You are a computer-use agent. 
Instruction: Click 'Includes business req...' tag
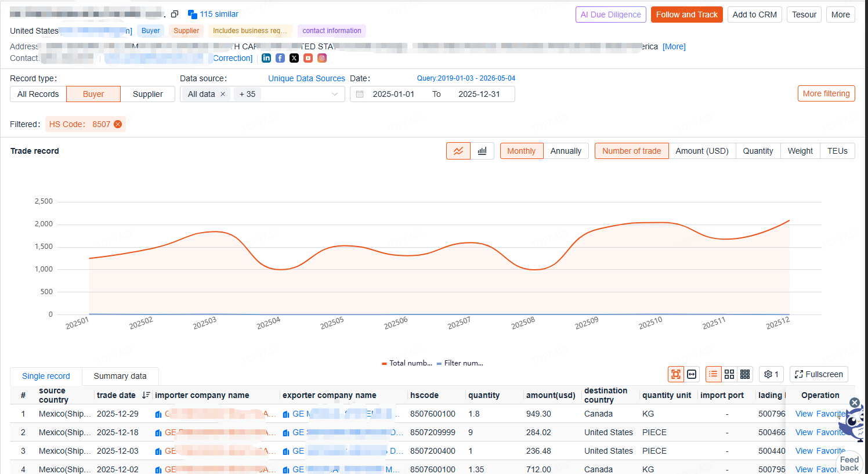coord(250,31)
